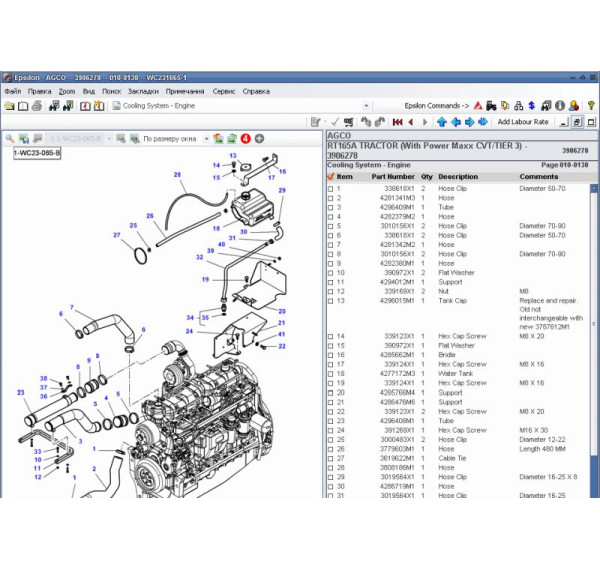Viewport: 600px width, 570px height.
Task: Jump to first page red arrow
Action: tap(397, 121)
